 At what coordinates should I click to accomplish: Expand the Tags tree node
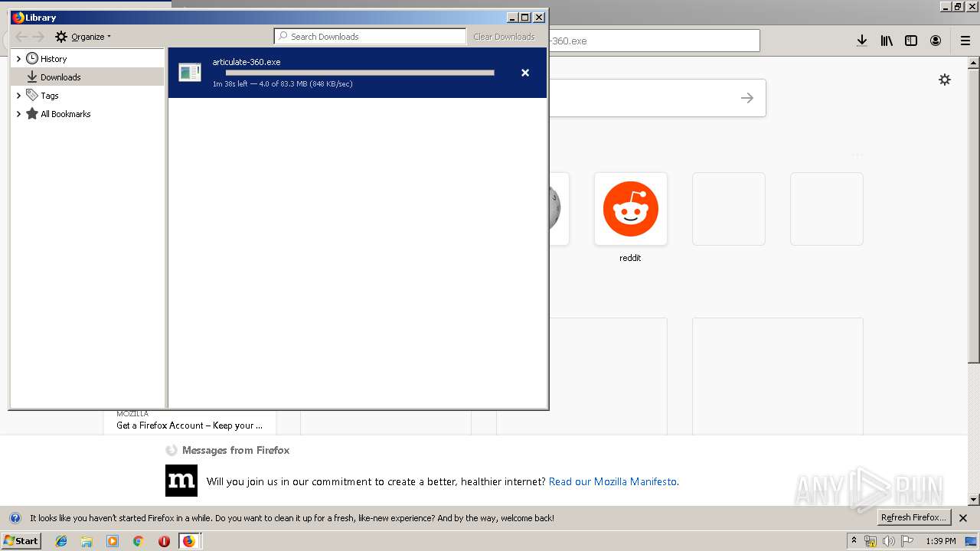(18, 96)
